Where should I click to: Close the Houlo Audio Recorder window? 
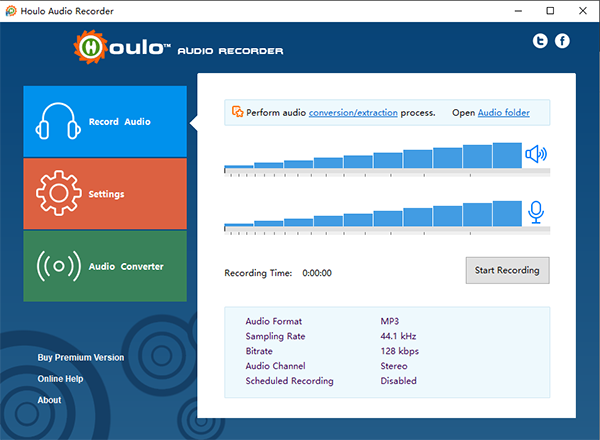click(x=583, y=11)
